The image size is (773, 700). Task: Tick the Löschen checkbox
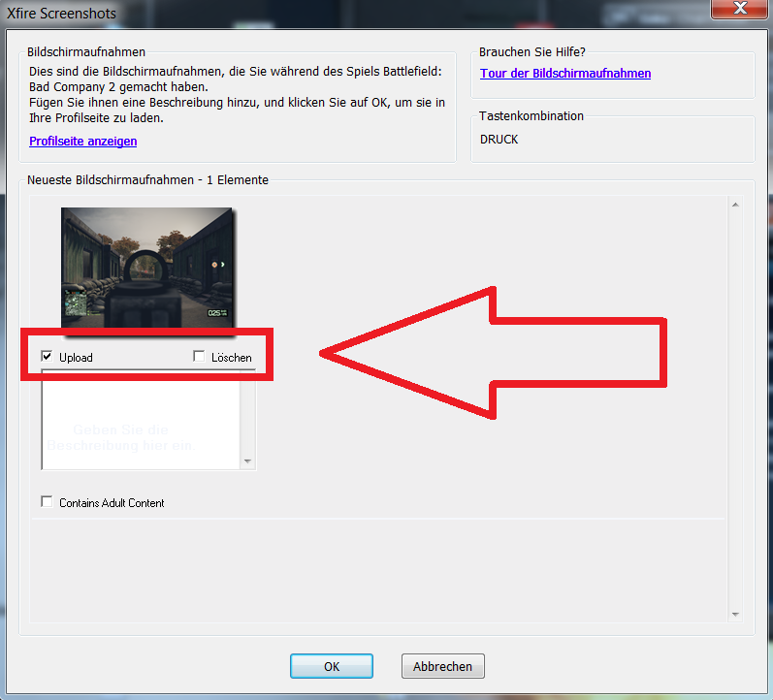[x=199, y=356]
